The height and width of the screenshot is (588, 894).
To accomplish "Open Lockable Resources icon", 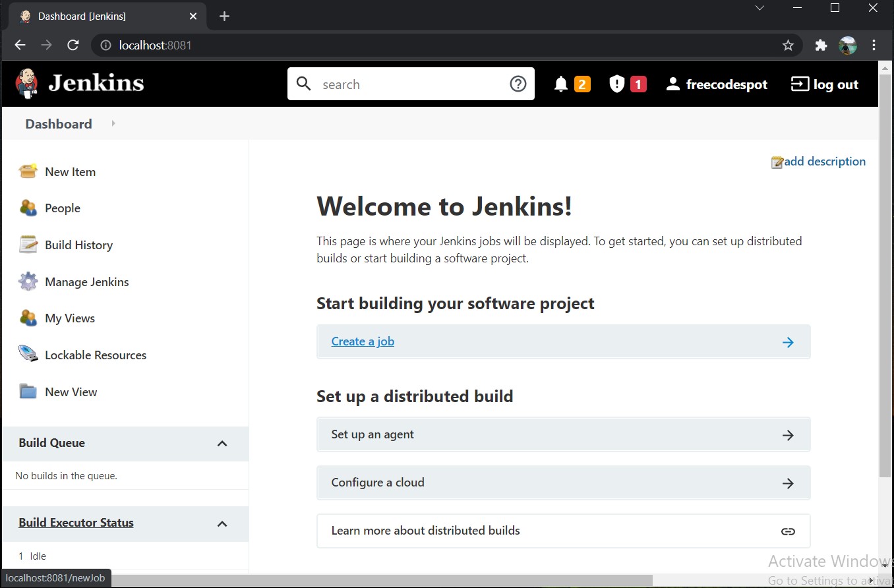I will (x=28, y=355).
